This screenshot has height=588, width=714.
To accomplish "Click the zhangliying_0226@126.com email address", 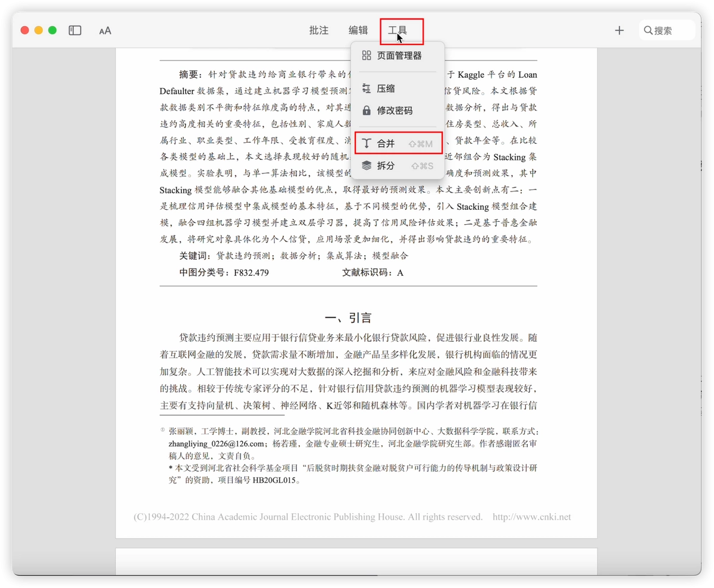I will (216, 444).
